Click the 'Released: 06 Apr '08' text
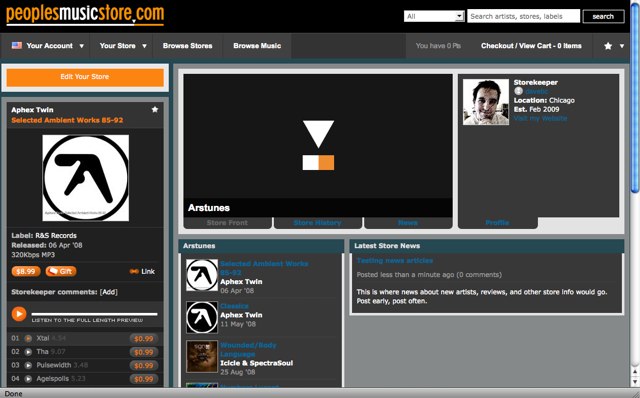 coord(47,245)
